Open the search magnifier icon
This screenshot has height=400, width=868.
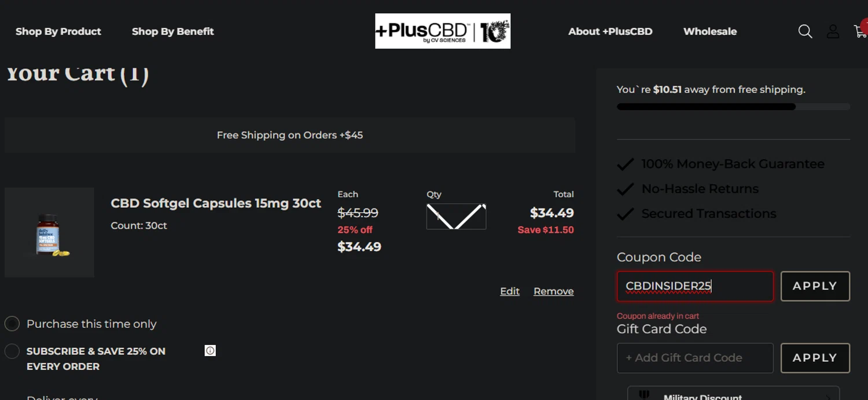[805, 31]
